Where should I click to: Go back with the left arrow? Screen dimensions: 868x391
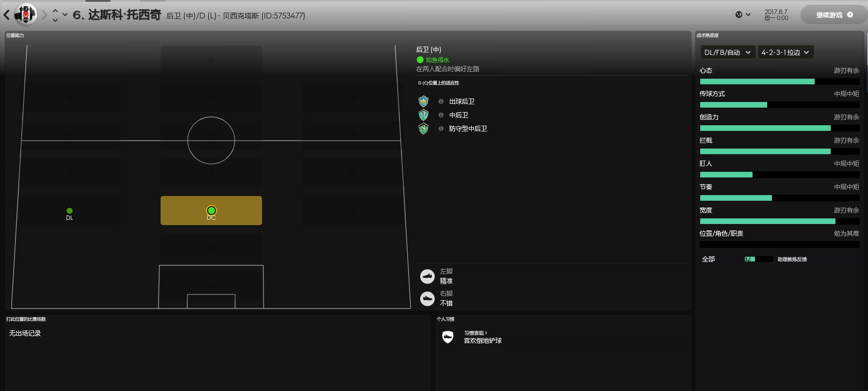(x=6, y=15)
